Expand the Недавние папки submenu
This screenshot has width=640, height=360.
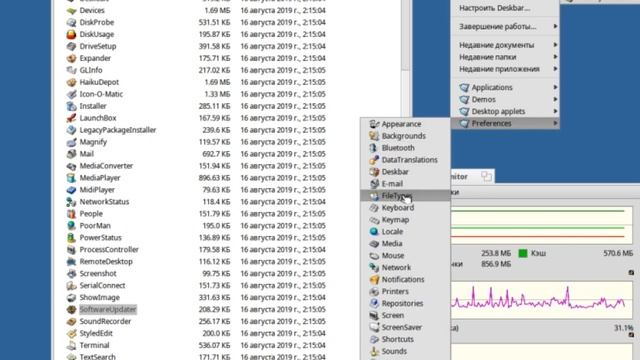click(x=505, y=57)
